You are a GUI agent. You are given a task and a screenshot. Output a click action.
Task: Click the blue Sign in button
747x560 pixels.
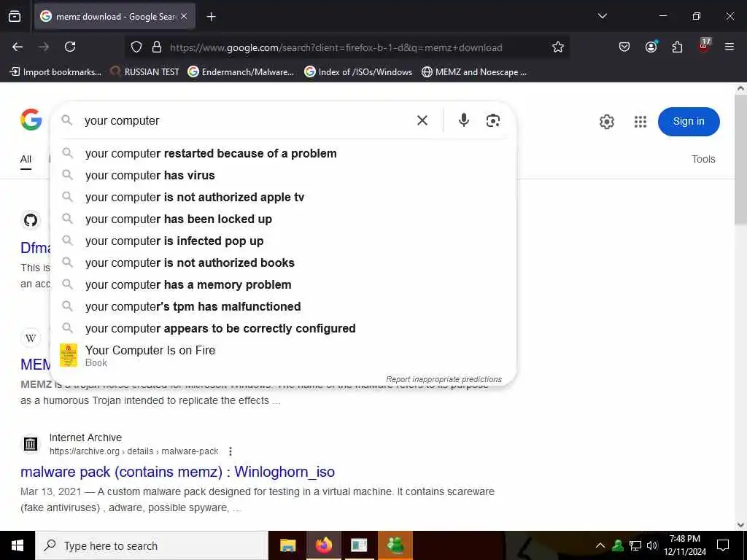tap(689, 122)
